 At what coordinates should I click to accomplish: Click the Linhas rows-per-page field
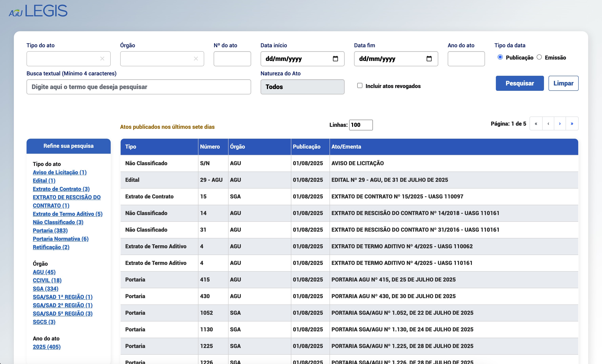tap(361, 125)
